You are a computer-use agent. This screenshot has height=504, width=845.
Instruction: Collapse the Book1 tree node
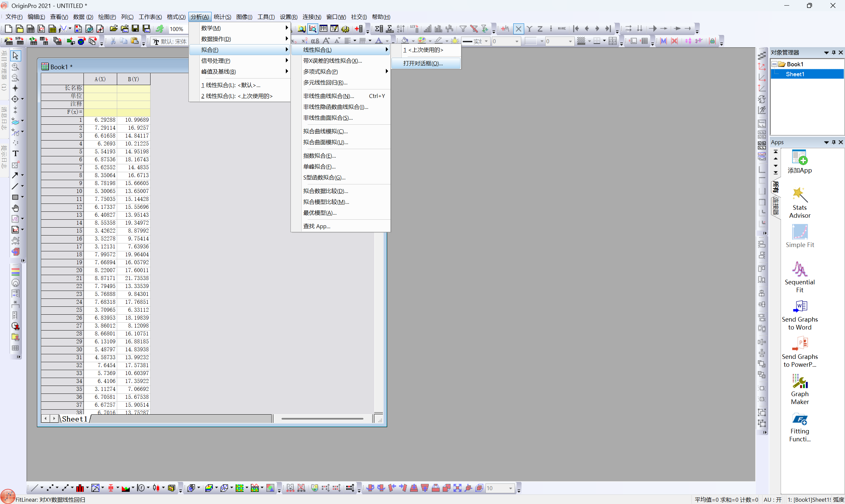(774, 64)
